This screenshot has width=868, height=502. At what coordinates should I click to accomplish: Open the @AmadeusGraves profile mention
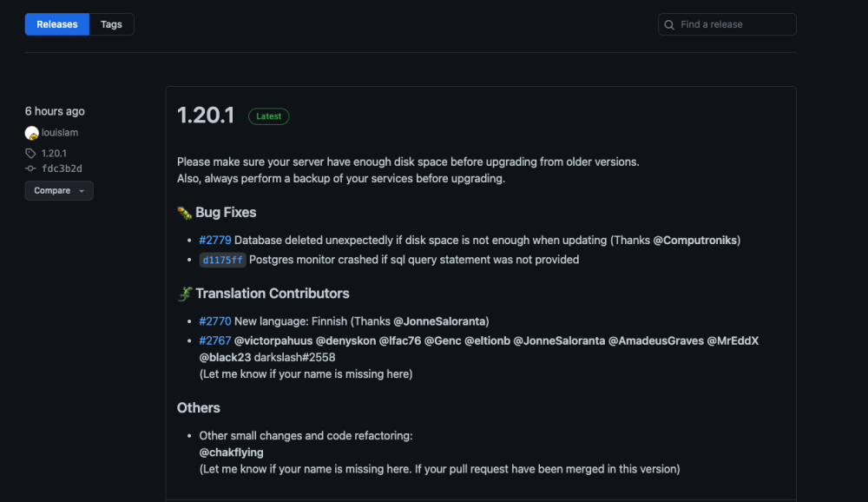click(656, 340)
